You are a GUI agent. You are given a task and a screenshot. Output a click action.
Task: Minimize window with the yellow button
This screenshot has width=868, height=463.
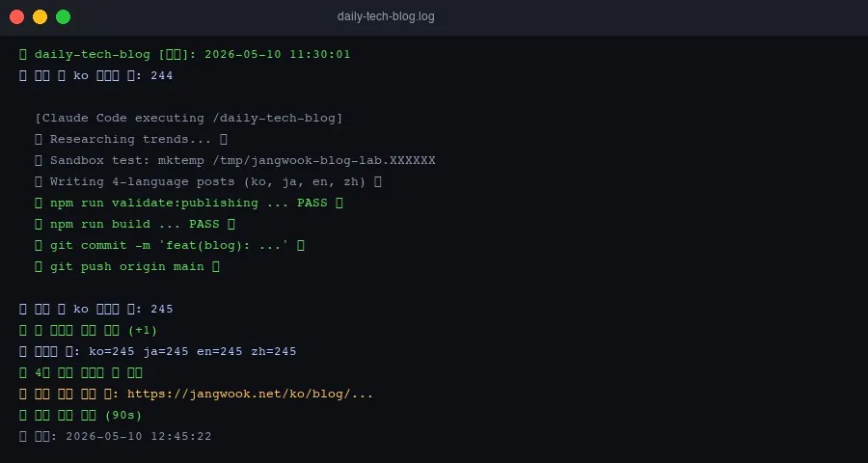(40, 17)
